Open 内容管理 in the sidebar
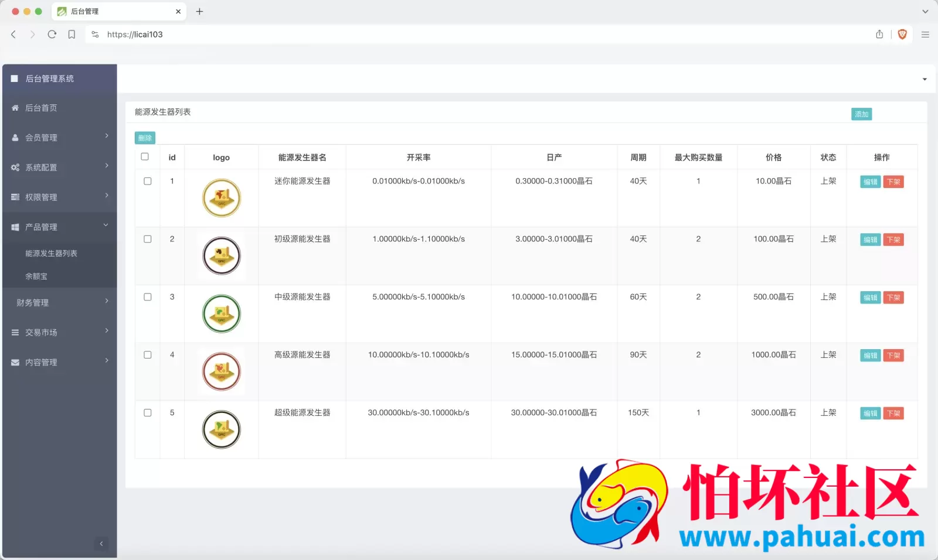 click(x=41, y=363)
